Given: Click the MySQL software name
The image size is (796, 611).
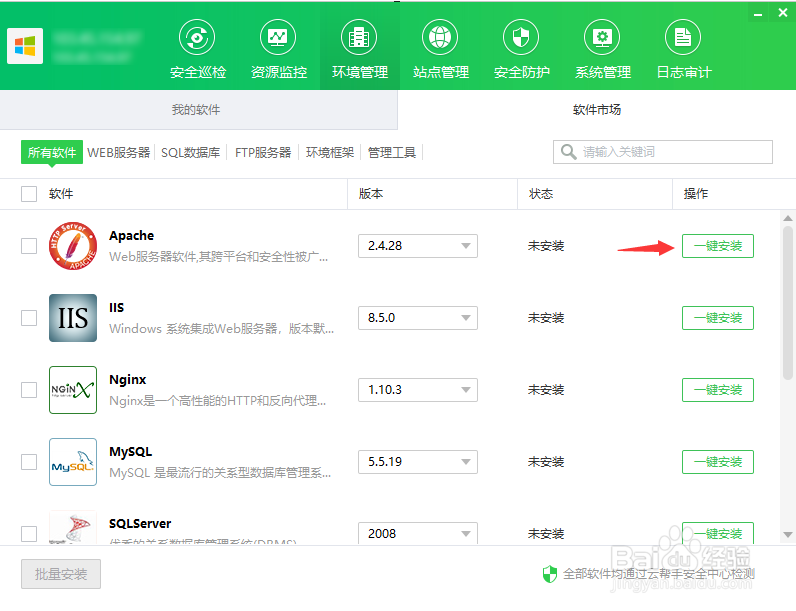Looking at the screenshot, I should 130,452.
